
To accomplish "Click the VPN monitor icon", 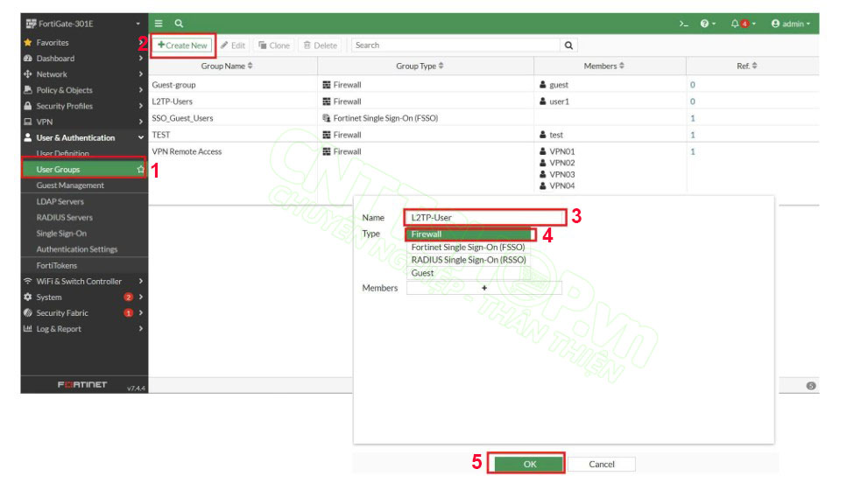I will click(x=28, y=122).
